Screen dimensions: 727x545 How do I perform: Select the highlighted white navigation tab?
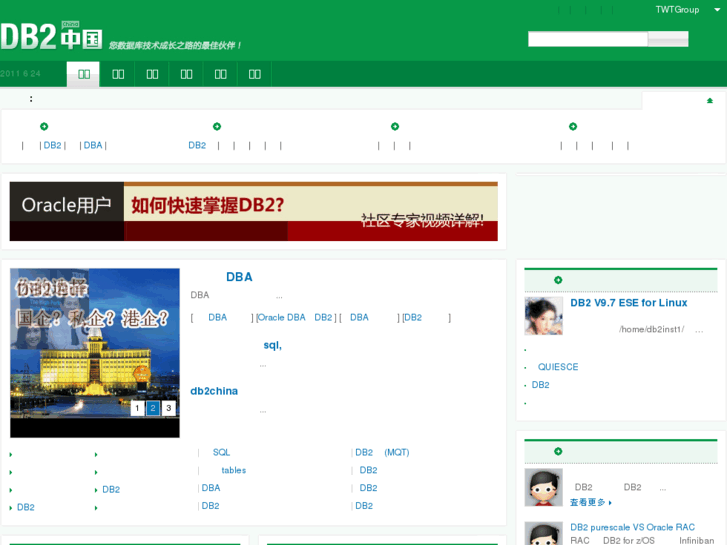pyautogui.click(x=83, y=74)
